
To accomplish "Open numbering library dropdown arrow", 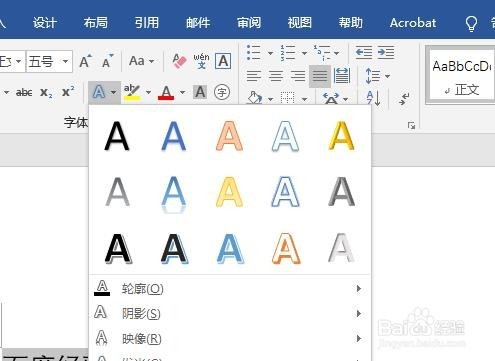I will 304,53.
